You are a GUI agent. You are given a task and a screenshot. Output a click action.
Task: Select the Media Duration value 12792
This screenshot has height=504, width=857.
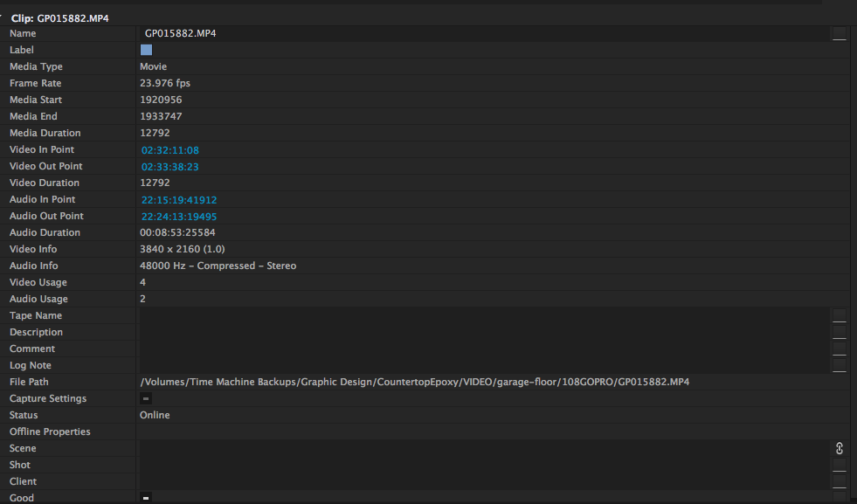tap(155, 133)
